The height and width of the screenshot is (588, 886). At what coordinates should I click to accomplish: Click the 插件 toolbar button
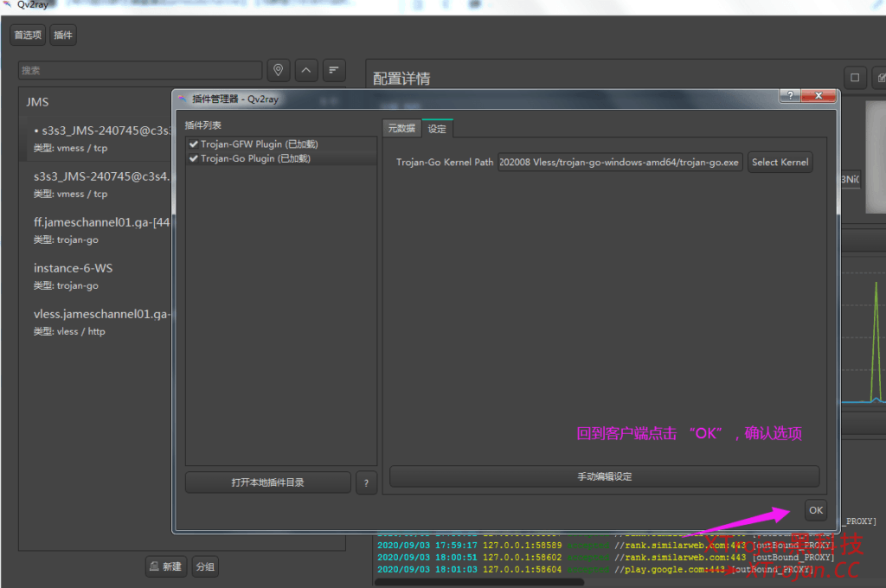[63, 35]
